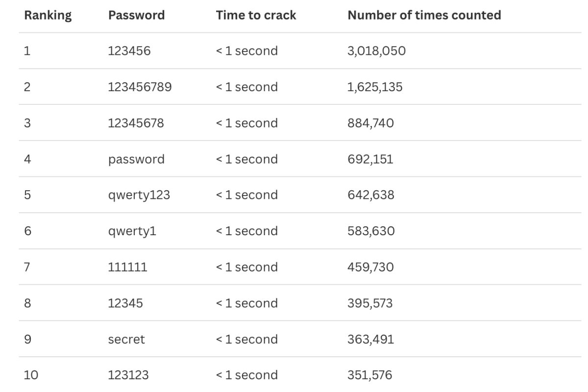Select the count 884,740
Image resolution: width=588 pixels, height=392 pixels.
pyautogui.click(x=370, y=123)
